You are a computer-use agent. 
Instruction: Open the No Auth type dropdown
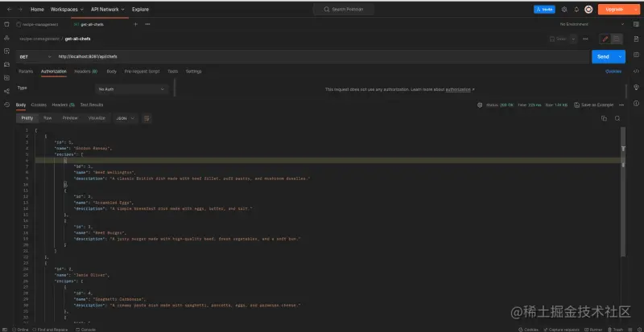tap(131, 89)
